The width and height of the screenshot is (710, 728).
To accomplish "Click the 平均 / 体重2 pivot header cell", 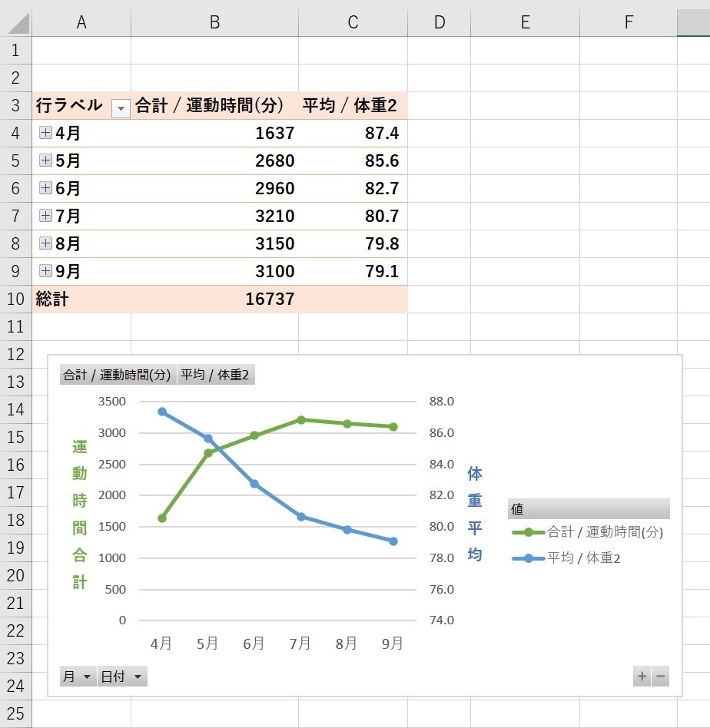I will tap(353, 105).
